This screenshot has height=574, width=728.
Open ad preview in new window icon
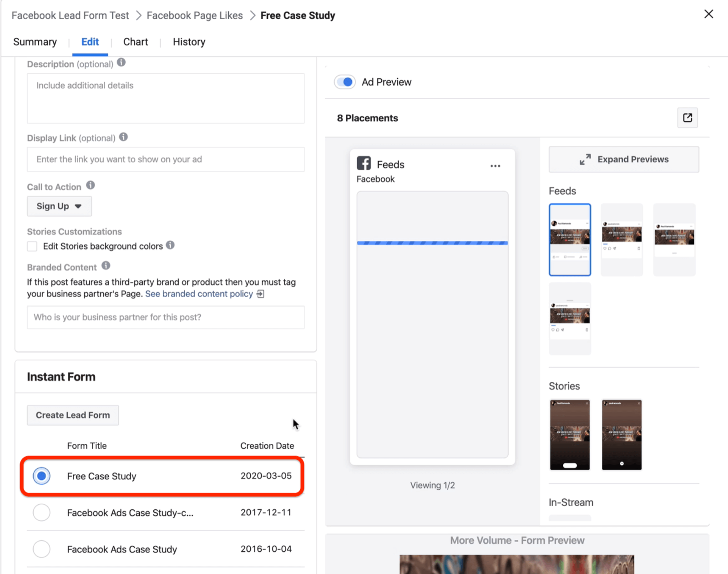tap(688, 118)
